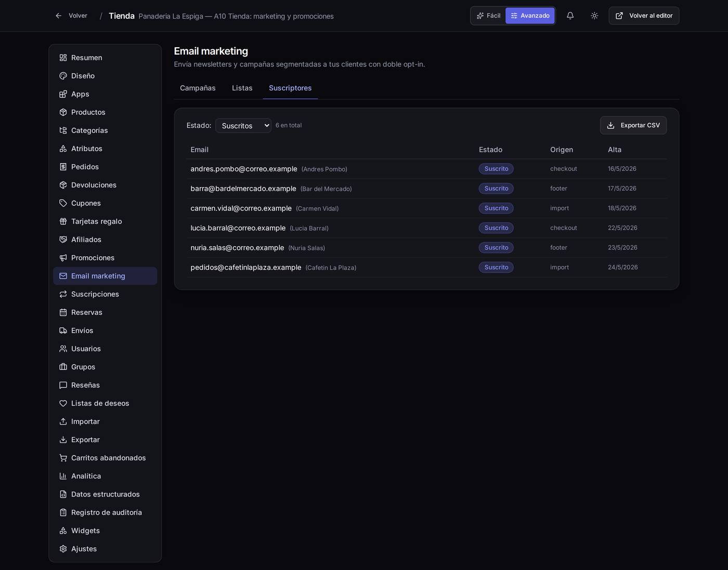Switch to the Campañas tab
This screenshot has width=728, height=570.
pyautogui.click(x=198, y=88)
